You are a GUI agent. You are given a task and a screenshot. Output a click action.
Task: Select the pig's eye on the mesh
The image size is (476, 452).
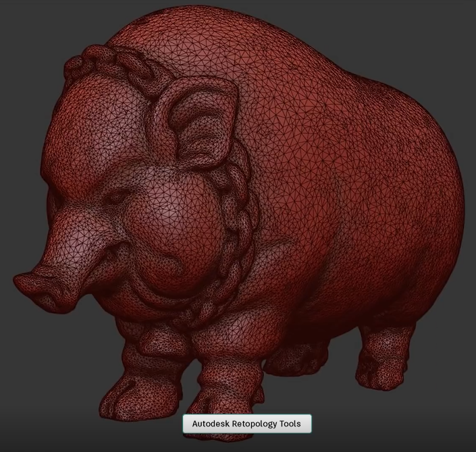click(x=117, y=197)
